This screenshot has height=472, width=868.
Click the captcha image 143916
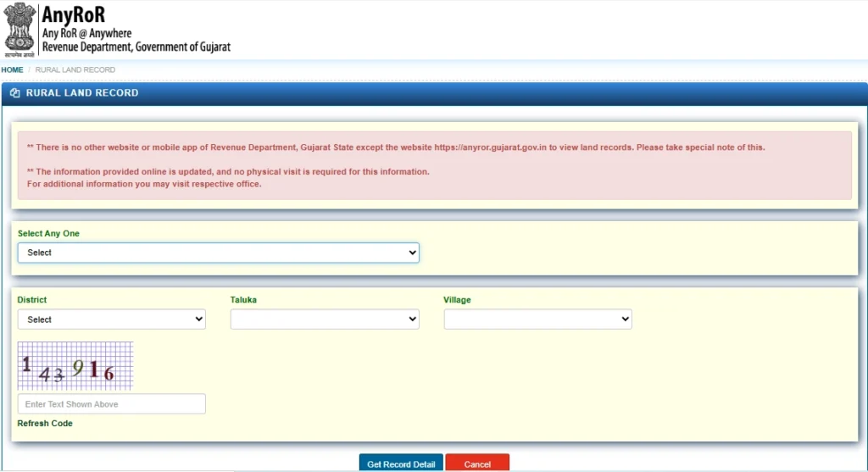point(75,366)
